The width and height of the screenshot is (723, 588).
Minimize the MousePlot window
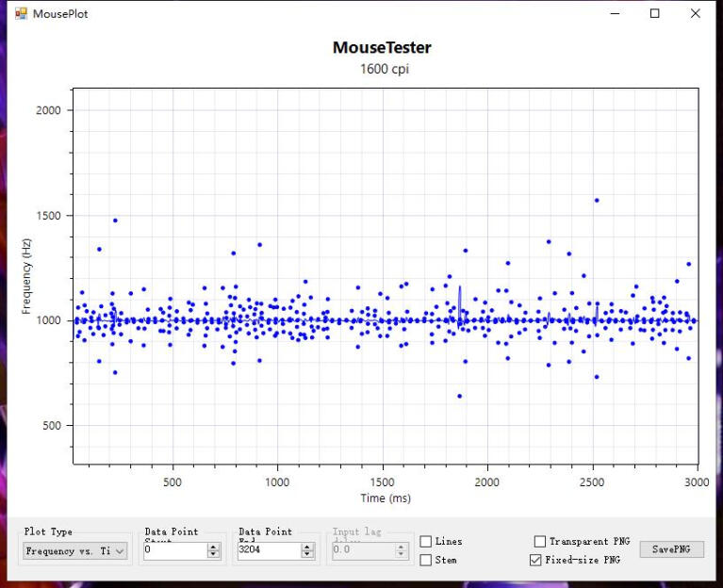[x=615, y=14]
